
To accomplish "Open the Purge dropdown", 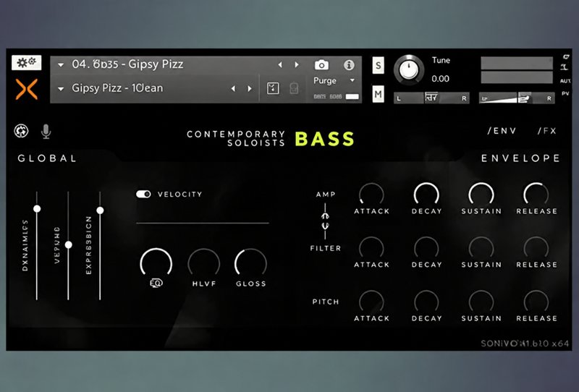I will [x=352, y=80].
